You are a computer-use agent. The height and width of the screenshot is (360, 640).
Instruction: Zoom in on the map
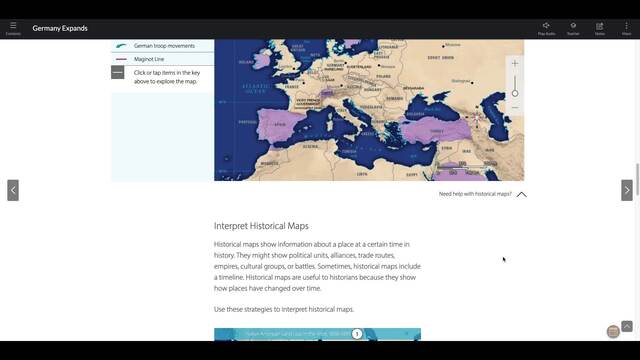(515, 64)
